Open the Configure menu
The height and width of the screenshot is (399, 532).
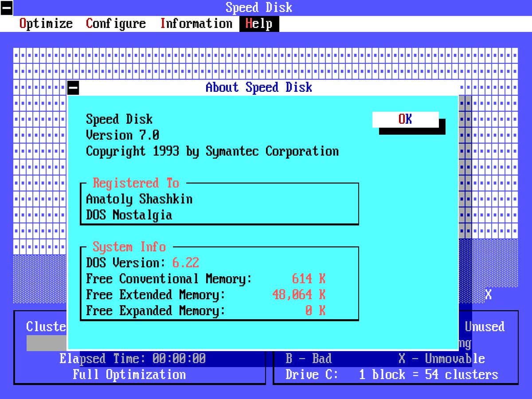pyautogui.click(x=116, y=23)
